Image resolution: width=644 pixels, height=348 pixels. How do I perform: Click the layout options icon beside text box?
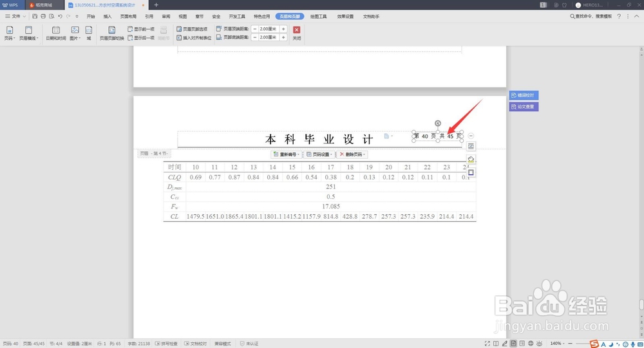471,146
